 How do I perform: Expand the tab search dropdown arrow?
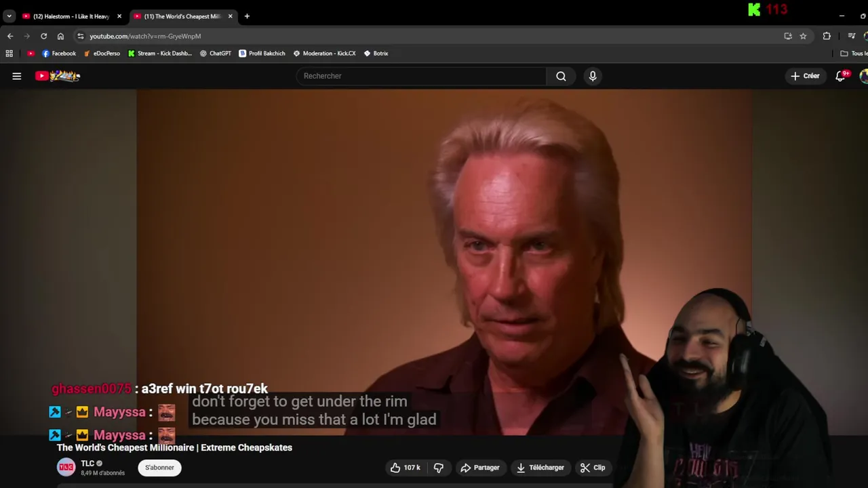[9, 16]
